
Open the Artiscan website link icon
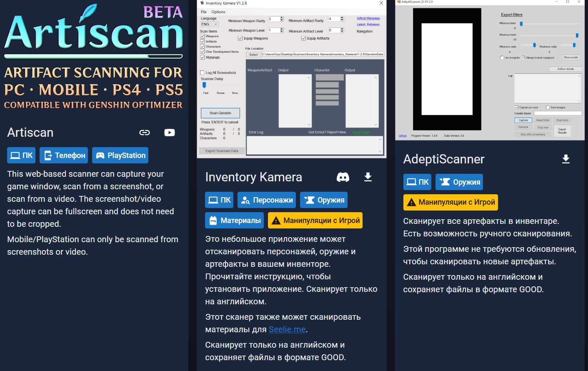click(145, 133)
